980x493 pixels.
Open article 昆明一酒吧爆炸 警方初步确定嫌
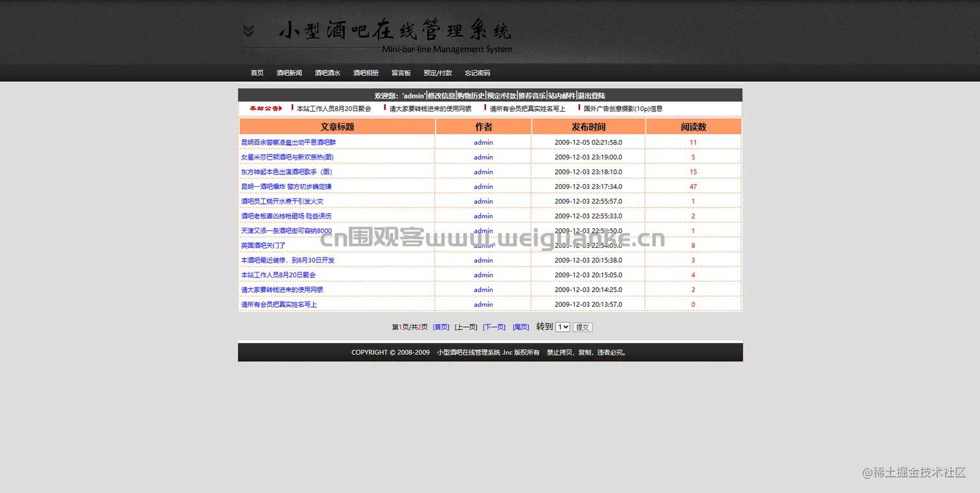point(286,187)
